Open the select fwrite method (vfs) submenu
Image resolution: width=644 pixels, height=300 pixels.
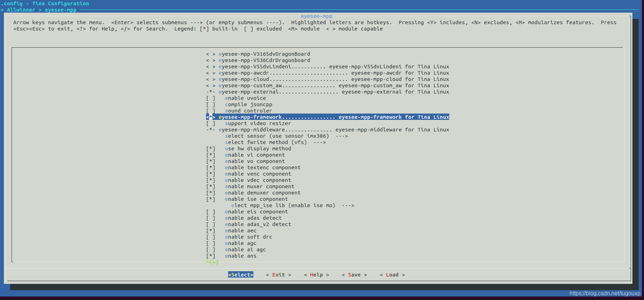[x=275, y=142]
